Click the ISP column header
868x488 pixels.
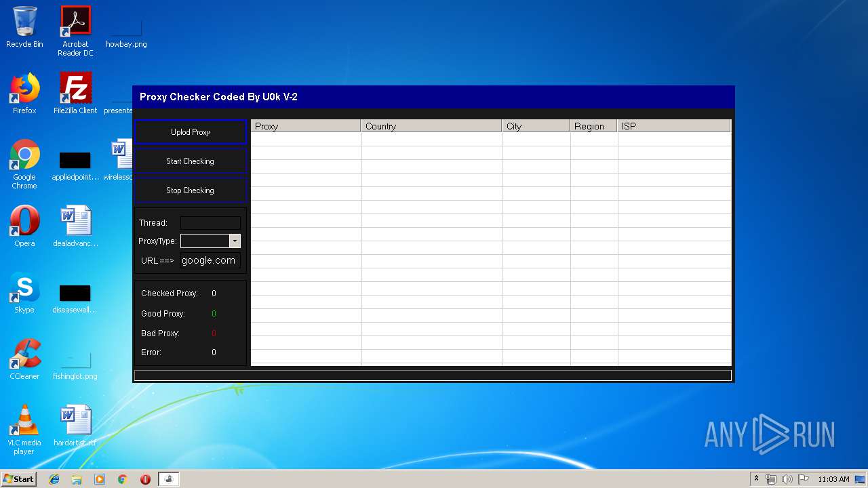pyautogui.click(x=674, y=126)
